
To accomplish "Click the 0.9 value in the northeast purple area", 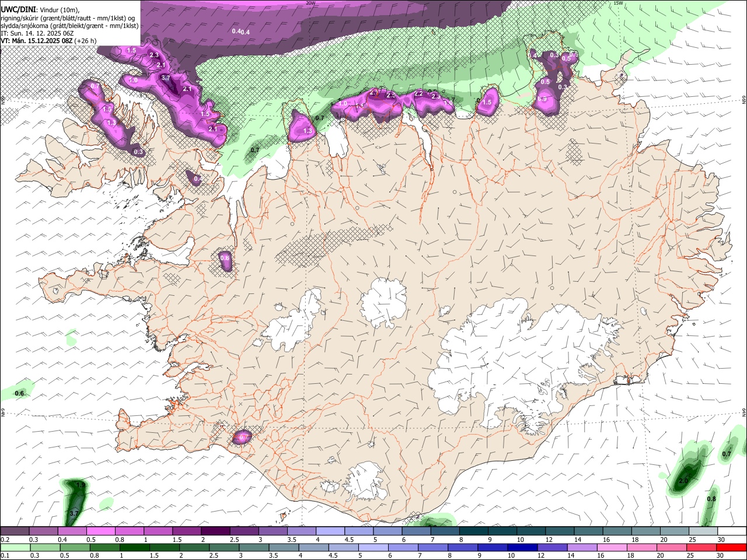I will (x=542, y=99).
